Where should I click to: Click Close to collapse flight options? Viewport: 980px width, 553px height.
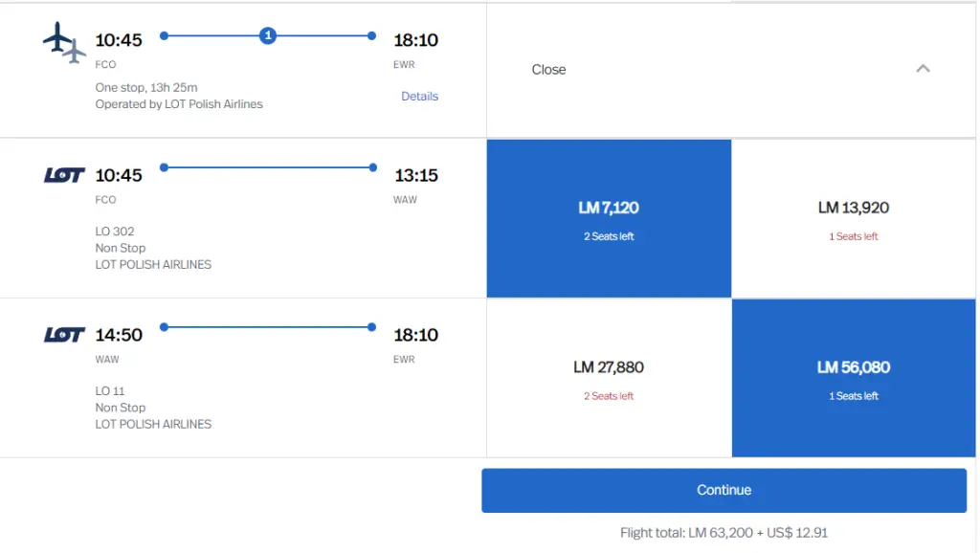point(548,70)
